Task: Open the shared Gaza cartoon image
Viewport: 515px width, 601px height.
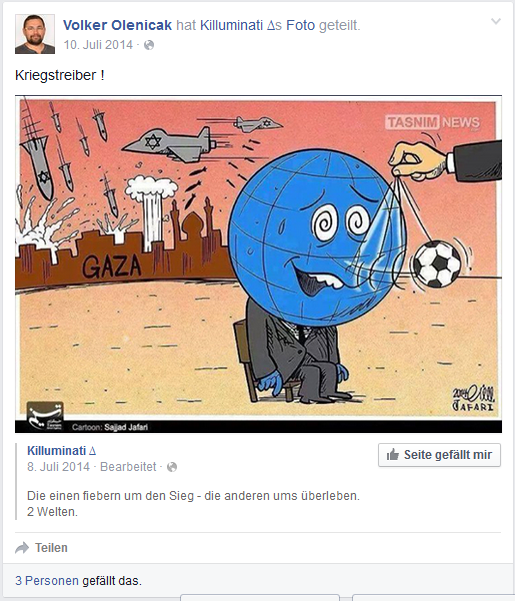Action: (x=258, y=264)
